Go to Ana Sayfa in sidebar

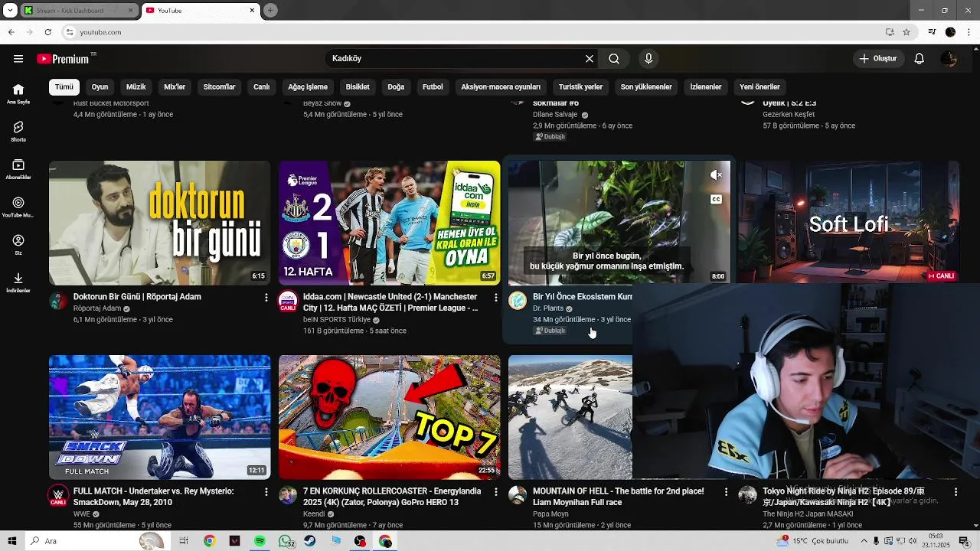click(18, 93)
